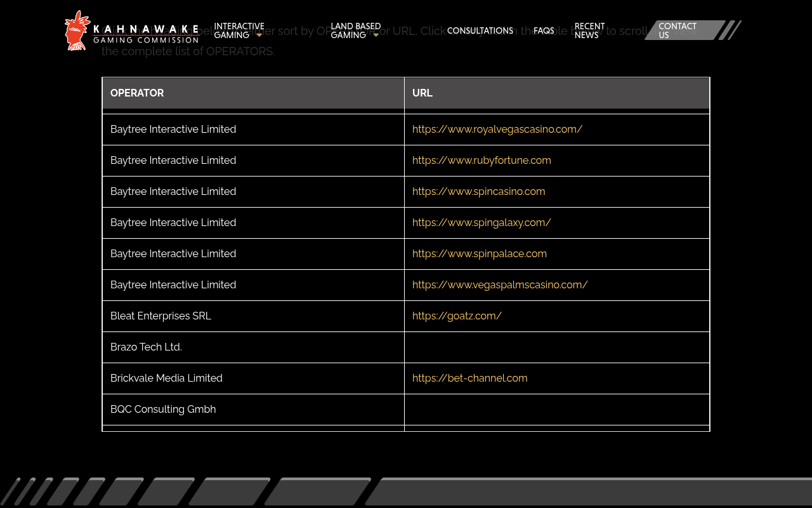Open the rubyfortune.com link

coord(481,160)
